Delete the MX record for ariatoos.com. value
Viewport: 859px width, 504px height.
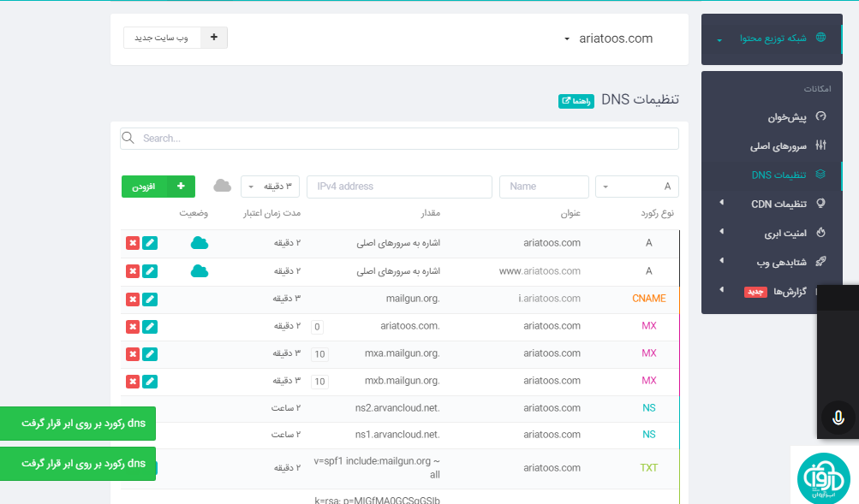point(133,327)
